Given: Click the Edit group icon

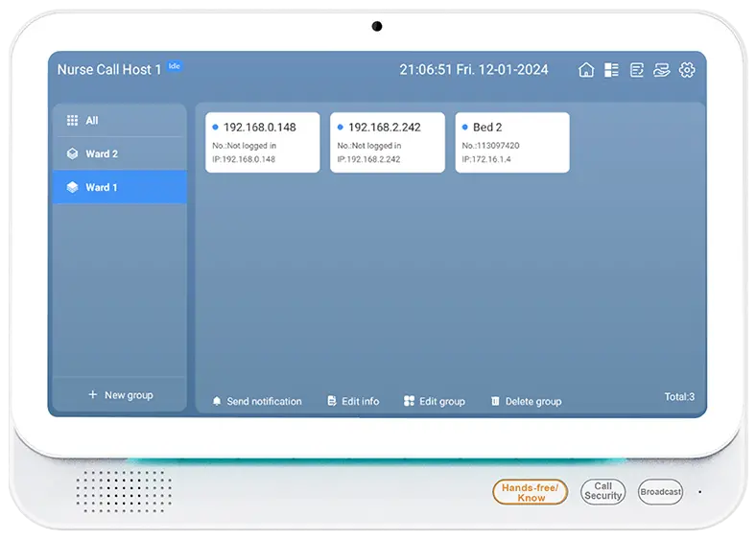Looking at the screenshot, I should pyautogui.click(x=409, y=401).
